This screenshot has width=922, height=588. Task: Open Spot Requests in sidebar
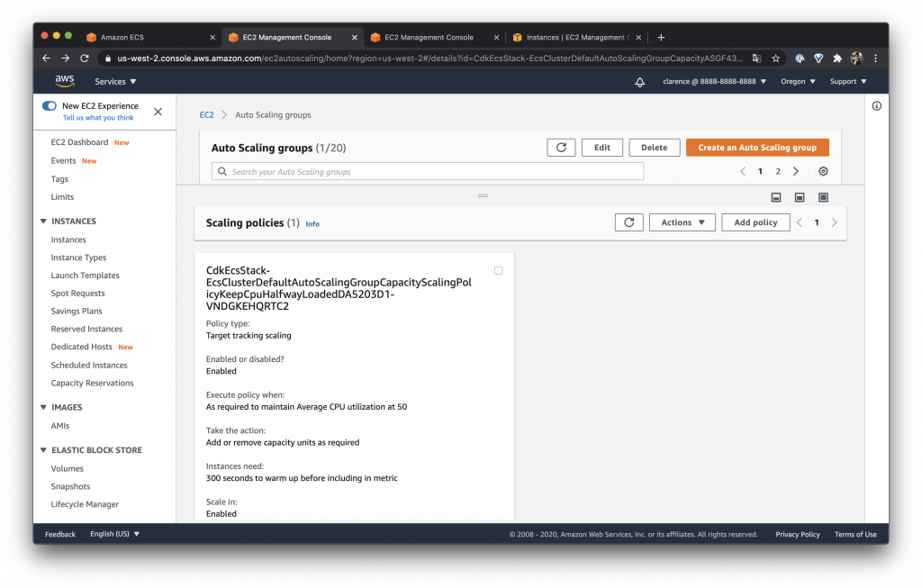coord(77,293)
